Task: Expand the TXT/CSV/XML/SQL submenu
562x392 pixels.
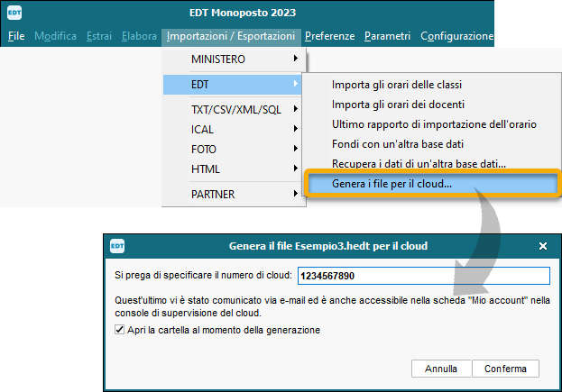Action: coord(234,109)
